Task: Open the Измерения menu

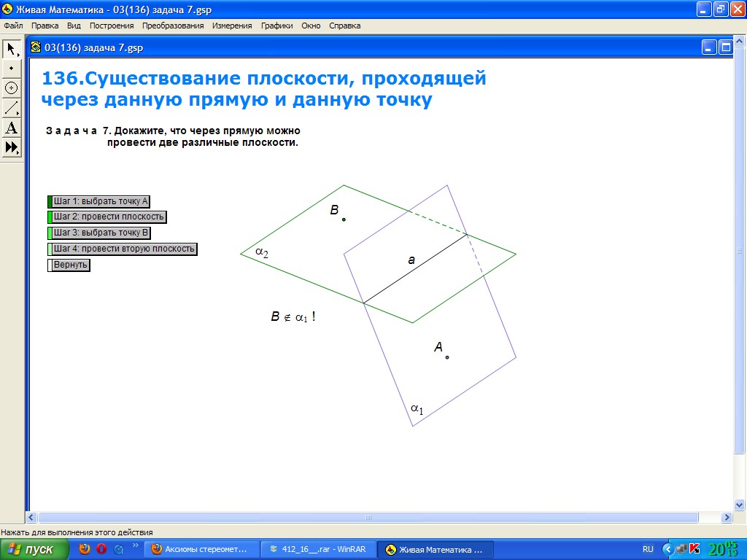Action: click(232, 26)
